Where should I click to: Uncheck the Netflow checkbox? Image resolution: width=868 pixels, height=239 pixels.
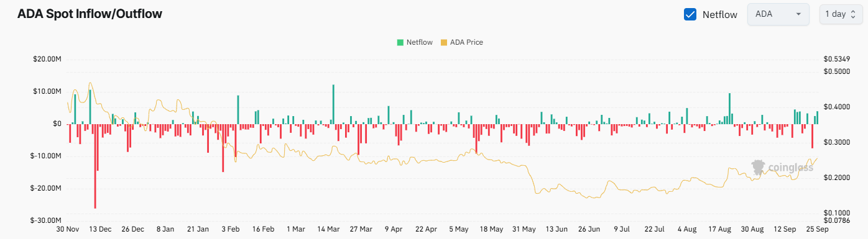[x=690, y=14]
